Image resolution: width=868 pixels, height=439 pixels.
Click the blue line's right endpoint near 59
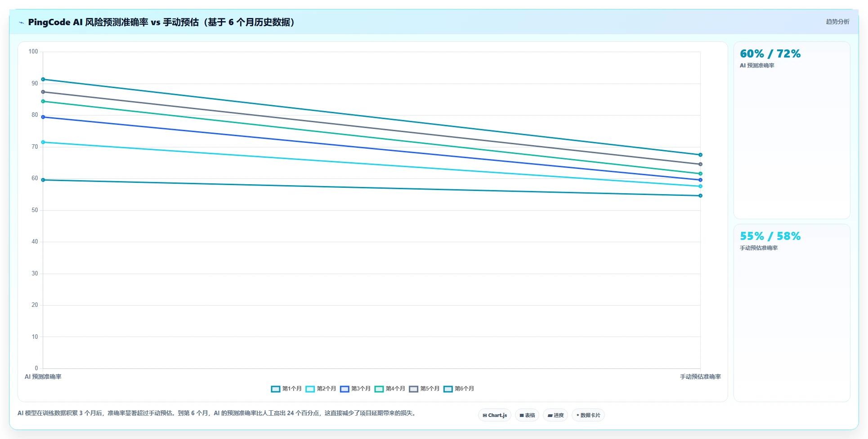click(700, 180)
